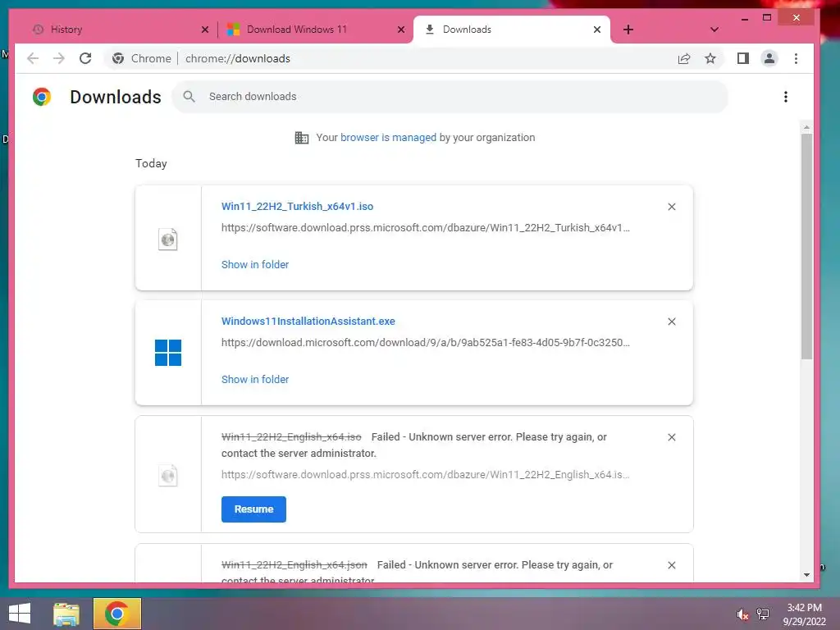Image resolution: width=840 pixels, height=630 pixels.
Task: Open the tab search dropdown
Action: [x=714, y=30]
